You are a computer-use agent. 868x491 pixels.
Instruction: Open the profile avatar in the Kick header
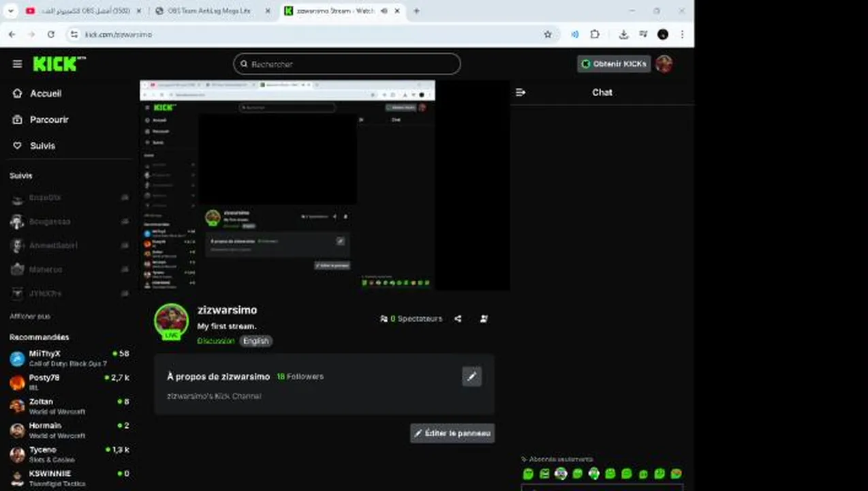tap(664, 64)
